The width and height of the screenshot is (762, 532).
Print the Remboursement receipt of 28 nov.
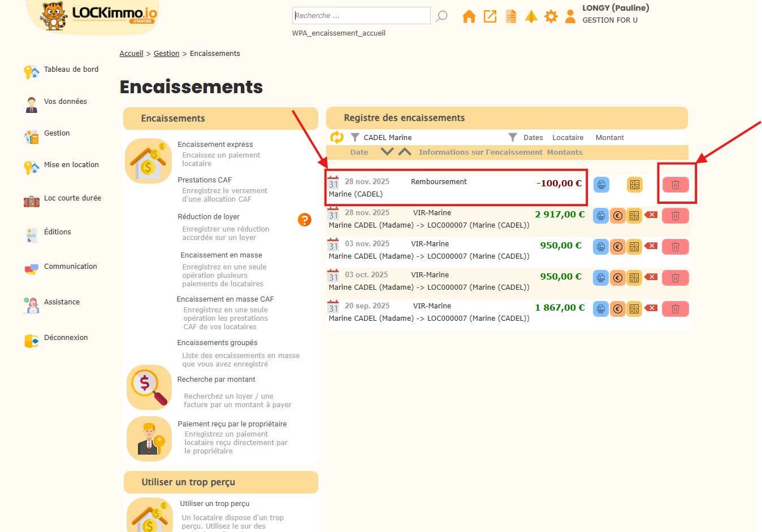pyautogui.click(x=601, y=185)
